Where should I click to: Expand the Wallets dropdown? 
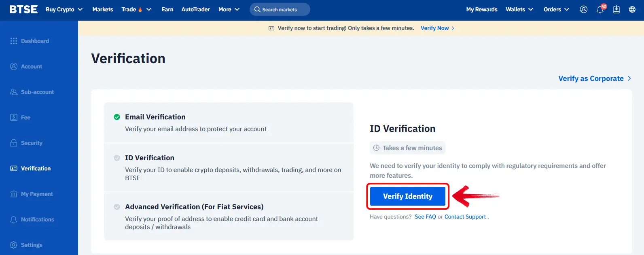pos(519,9)
